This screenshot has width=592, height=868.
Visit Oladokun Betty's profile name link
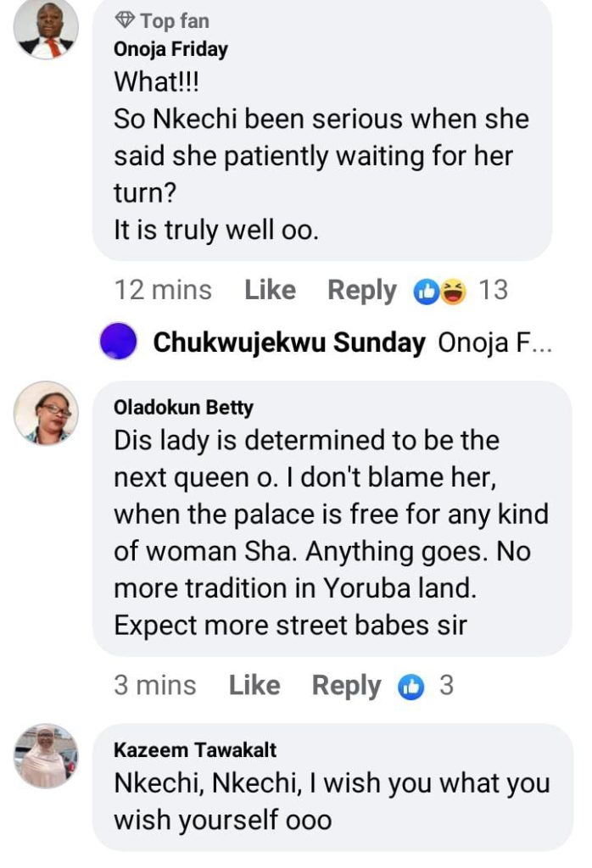(183, 408)
